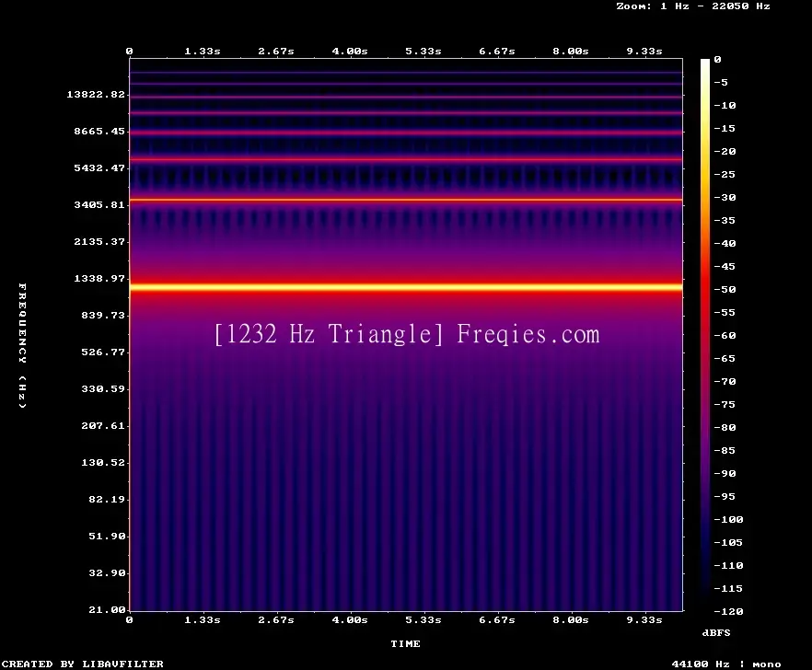This screenshot has height=670, width=812.
Task: Select the 21.00 frequency label
Action: tap(107, 609)
